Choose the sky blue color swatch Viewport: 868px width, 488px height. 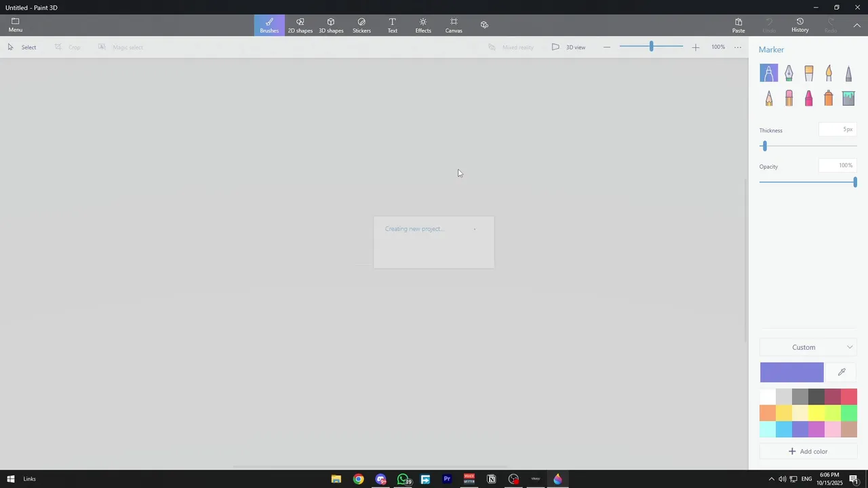click(784, 429)
